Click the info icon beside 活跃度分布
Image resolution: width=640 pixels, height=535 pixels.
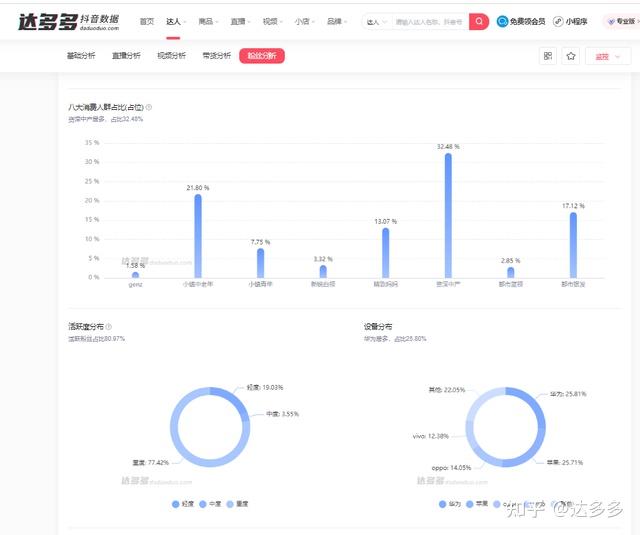(x=109, y=326)
